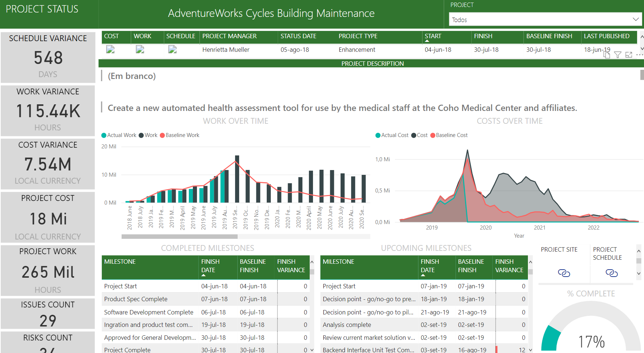Click the Actual Work teal legend swatch
Screen dimensions: 644x353
click(x=104, y=135)
